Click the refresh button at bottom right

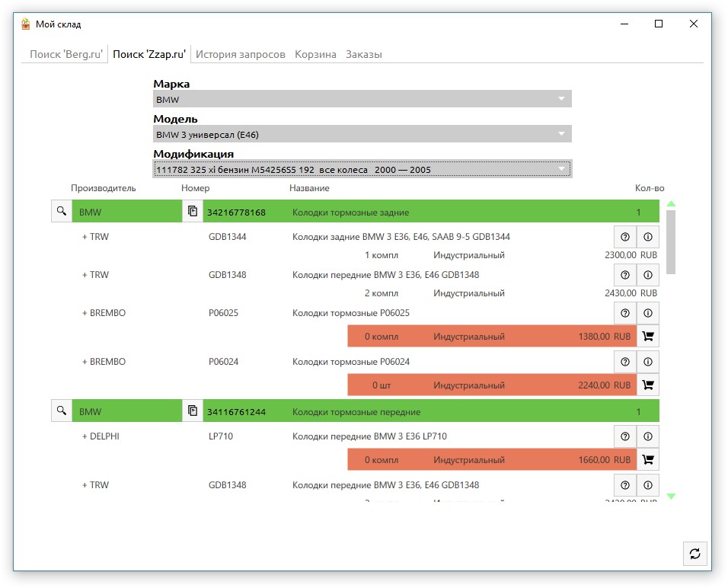[694, 554]
